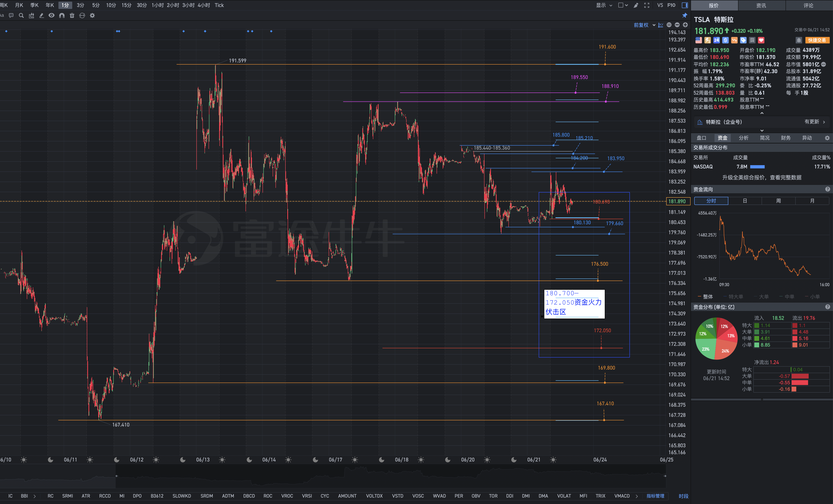Screen dimensions: 833x504
Task: Click the F10 company info button
Action: [671, 5]
